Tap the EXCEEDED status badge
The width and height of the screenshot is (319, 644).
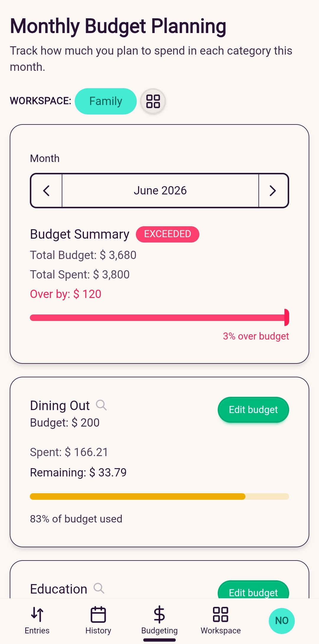tap(167, 234)
